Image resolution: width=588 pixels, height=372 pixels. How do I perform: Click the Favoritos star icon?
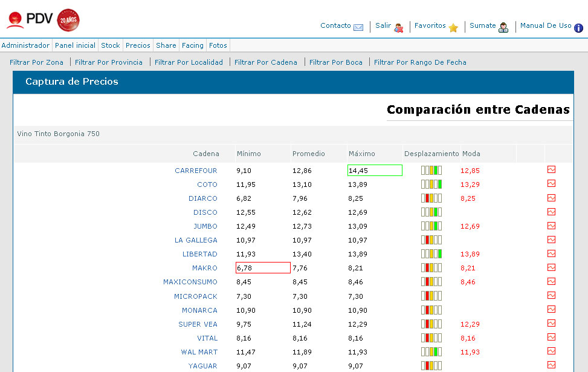click(453, 28)
